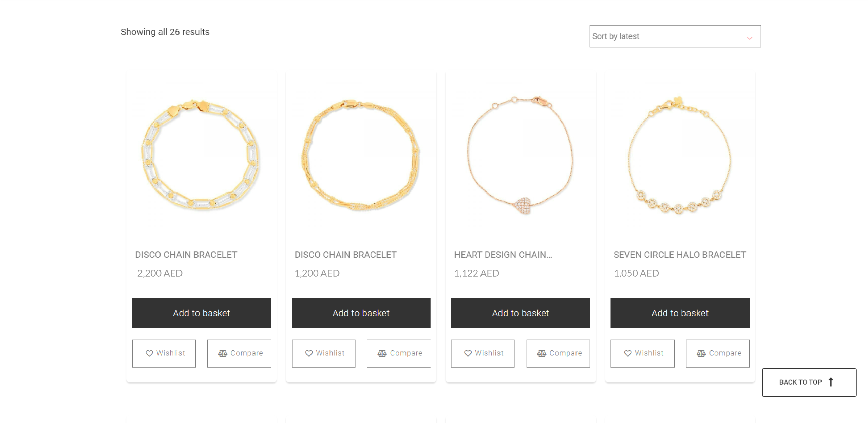Screen dimensions: 868x423
Task: Click scales icon on 2,200 AED bracelet compare
Action: [x=223, y=353]
